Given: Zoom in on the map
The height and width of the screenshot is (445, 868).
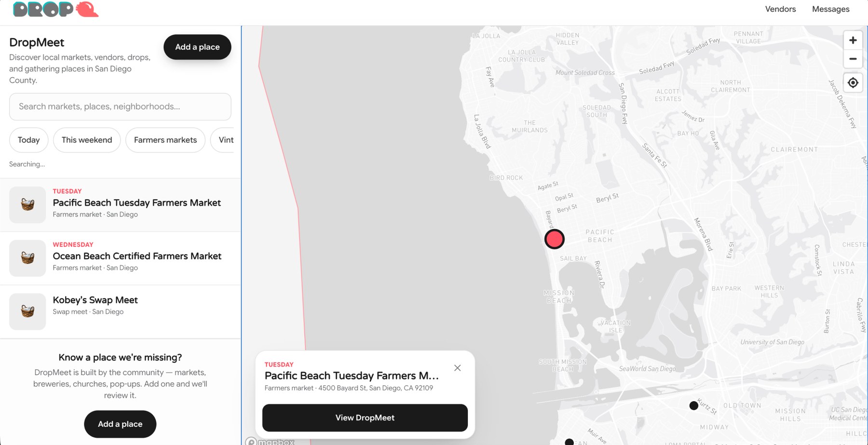Looking at the screenshot, I should 853,40.
